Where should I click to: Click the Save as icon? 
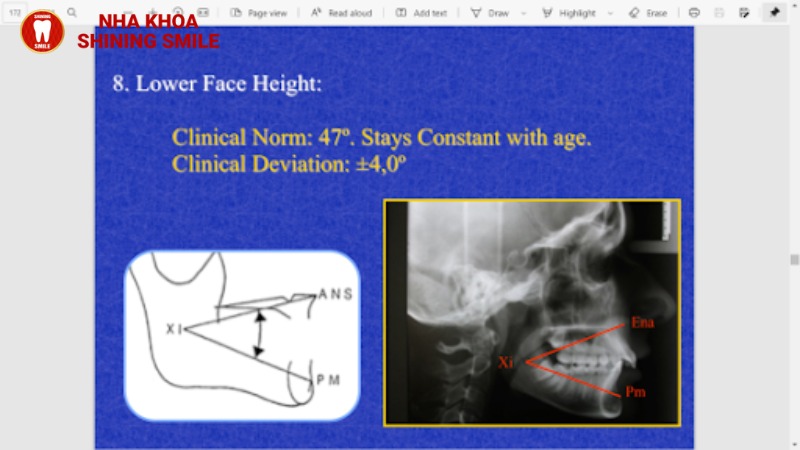point(744,13)
